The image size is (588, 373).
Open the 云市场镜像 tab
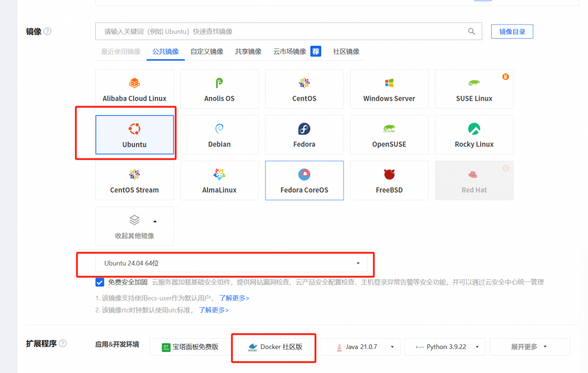[290, 51]
